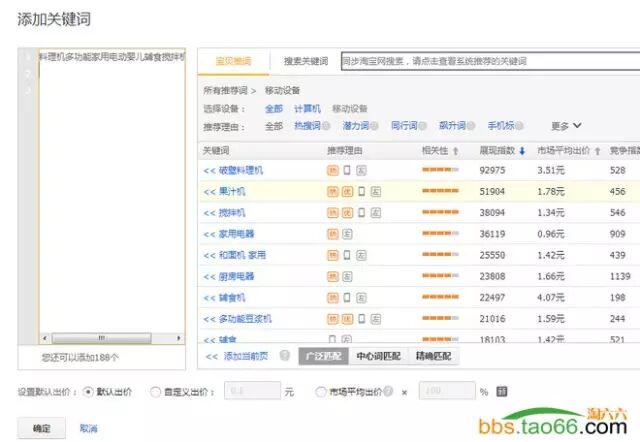The image size is (640, 442).
Task: Filter device by 移动设备 option
Action: click(349, 109)
